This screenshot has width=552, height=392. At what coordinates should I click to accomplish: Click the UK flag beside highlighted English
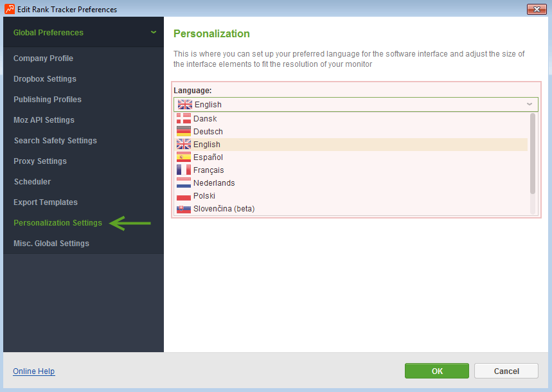(x=183, y=145)
